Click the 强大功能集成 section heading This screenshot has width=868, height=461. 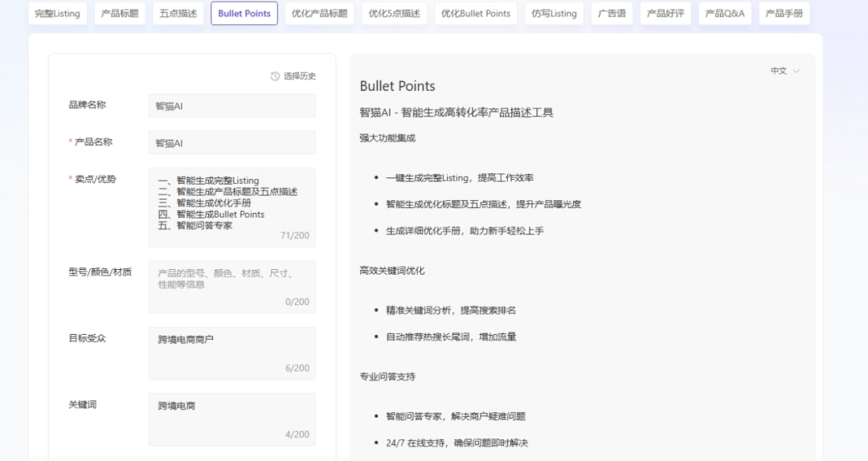[x=387, y=138]
